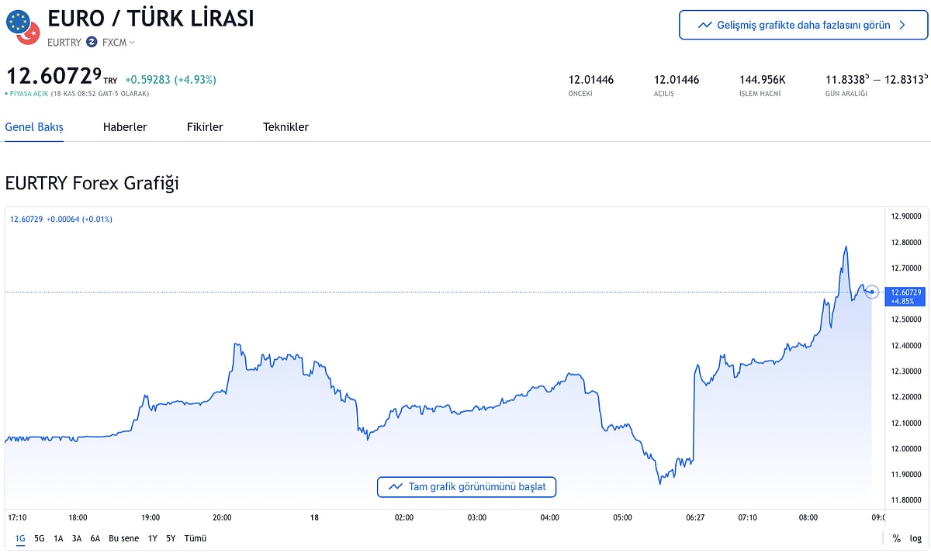Expand the FXCM data source dropdown

[132, 43]
